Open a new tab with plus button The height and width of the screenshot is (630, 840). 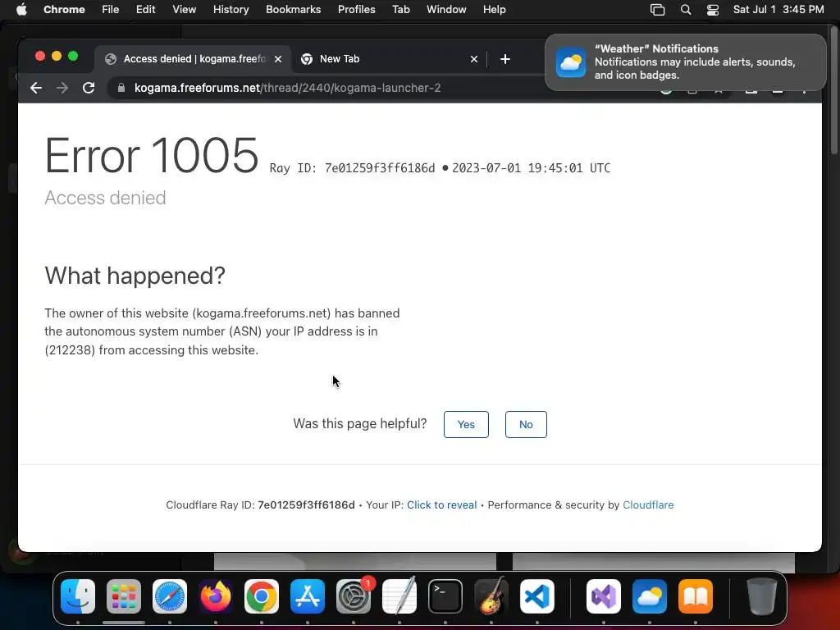click(505, 59)
